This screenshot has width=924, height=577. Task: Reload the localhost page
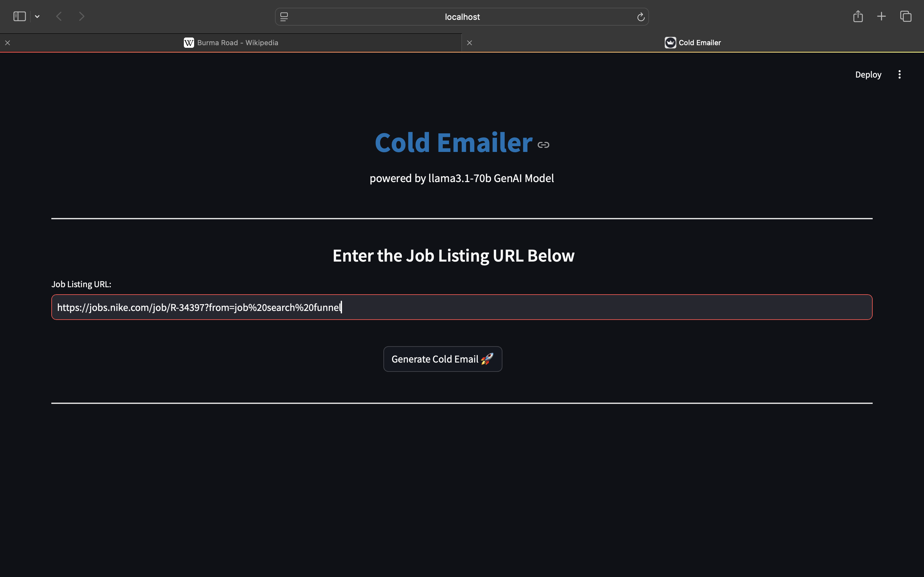point(641,17)
